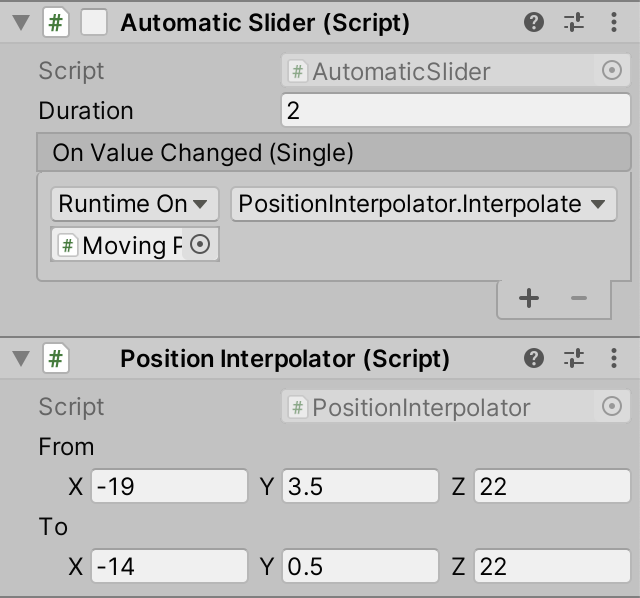Click the Duration input field

(455, 111)
